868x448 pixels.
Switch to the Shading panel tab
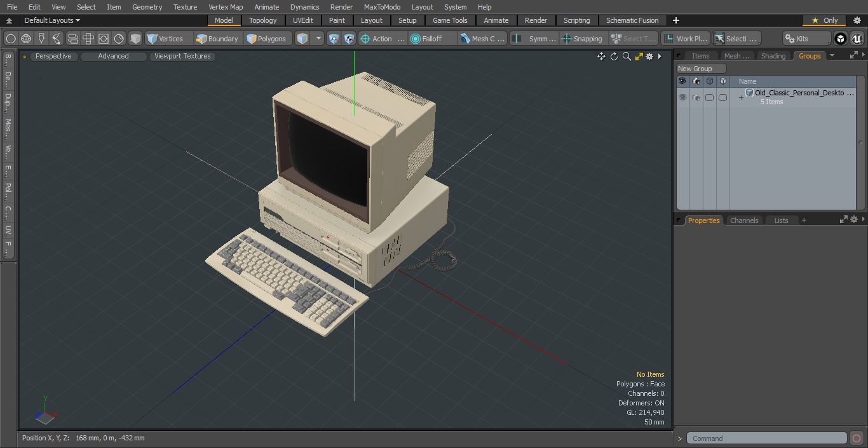[x=773, y=56]
